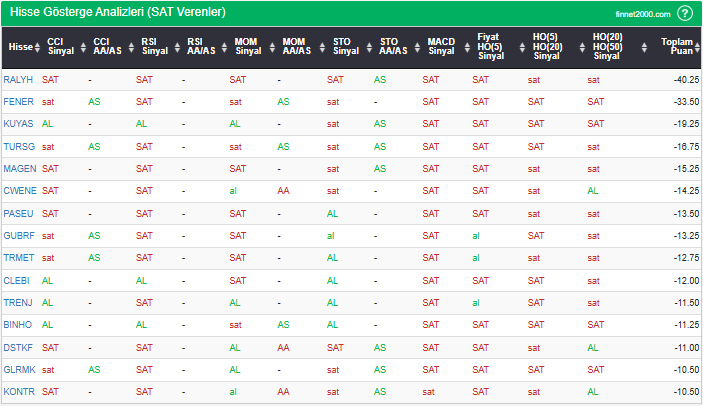This screenshot has height=406, width=703.
Task: Open the finnet2000.com link
Action: click(x=642, y=14)
